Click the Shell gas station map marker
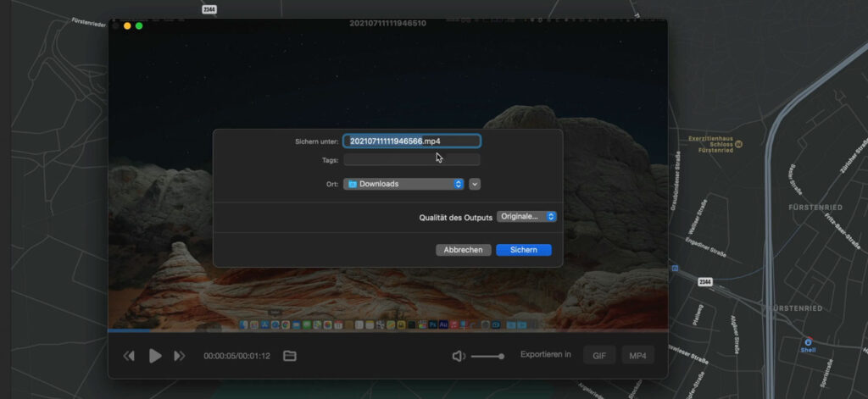The image size is (868, 399). click(808, 341)
